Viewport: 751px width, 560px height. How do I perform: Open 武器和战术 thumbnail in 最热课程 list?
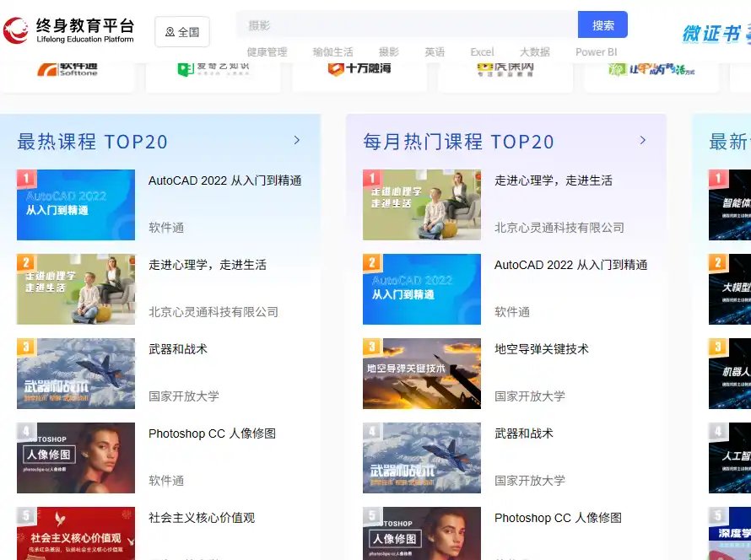click(x=76, y=374)
